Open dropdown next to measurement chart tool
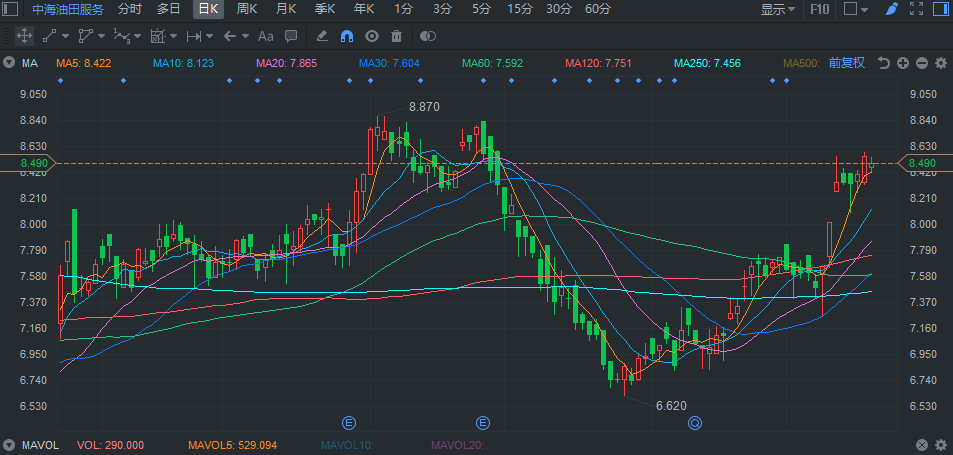Image resolution: width=953 pixels, height=455 pixels. click(174, 36)
